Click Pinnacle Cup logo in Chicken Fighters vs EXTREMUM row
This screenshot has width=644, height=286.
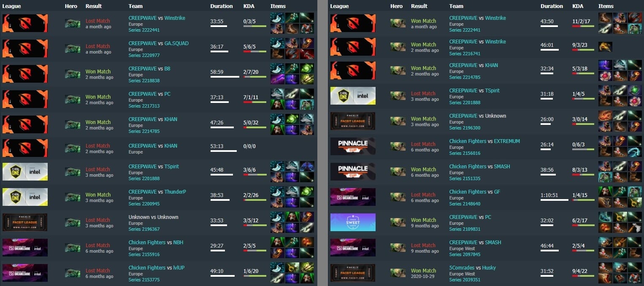point(353,146)
